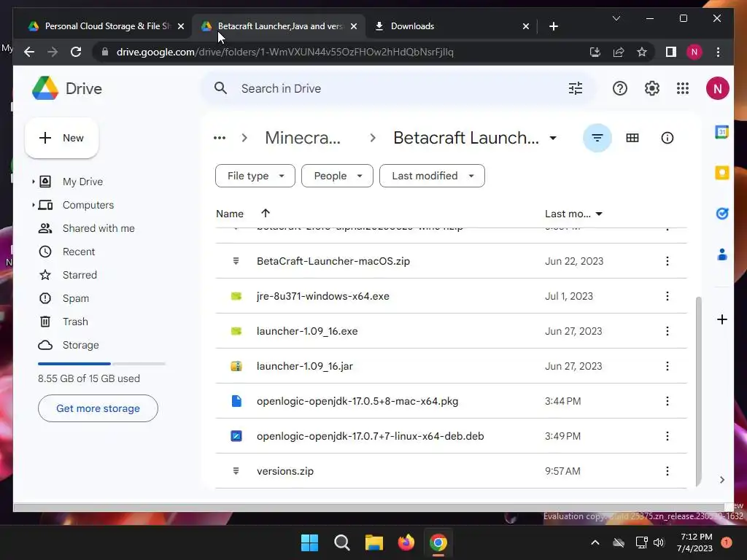Open more actions for BetaCraft-Launcher-macOS.zip
Screen dimensions: 747x560
coord(667,261)
